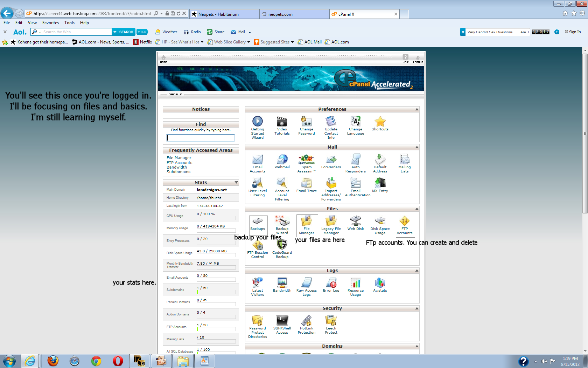Open Update Contact Info

click(x=331, y=121)
